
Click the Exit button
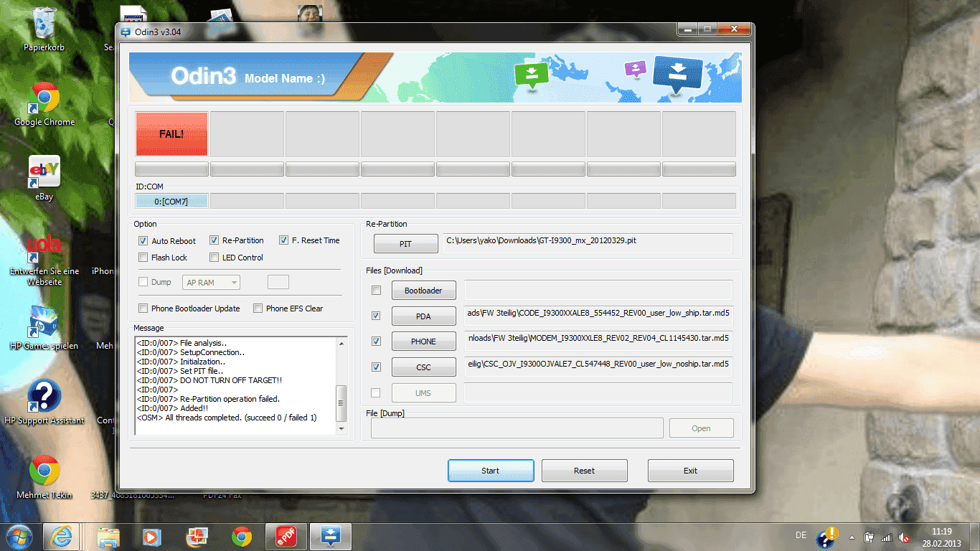pos(690,471)
